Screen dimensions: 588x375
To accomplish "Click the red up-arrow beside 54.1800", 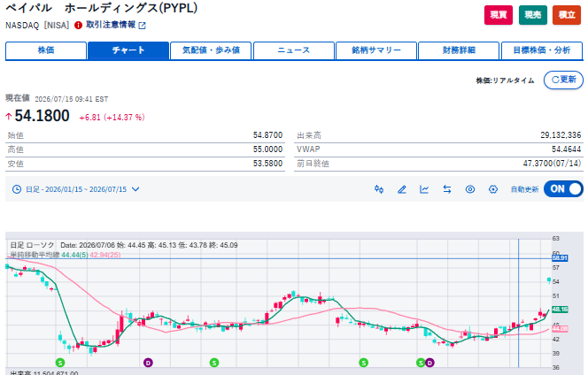I will click(x=9, y=117).
